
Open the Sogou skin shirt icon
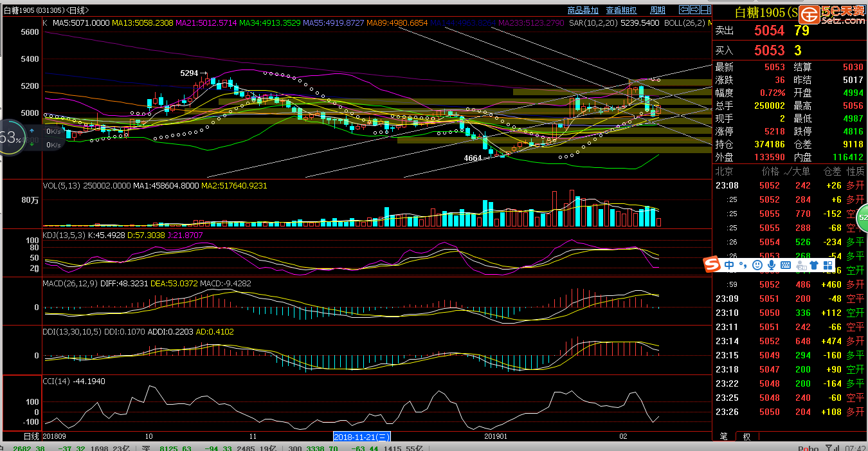tap(813, 264)
